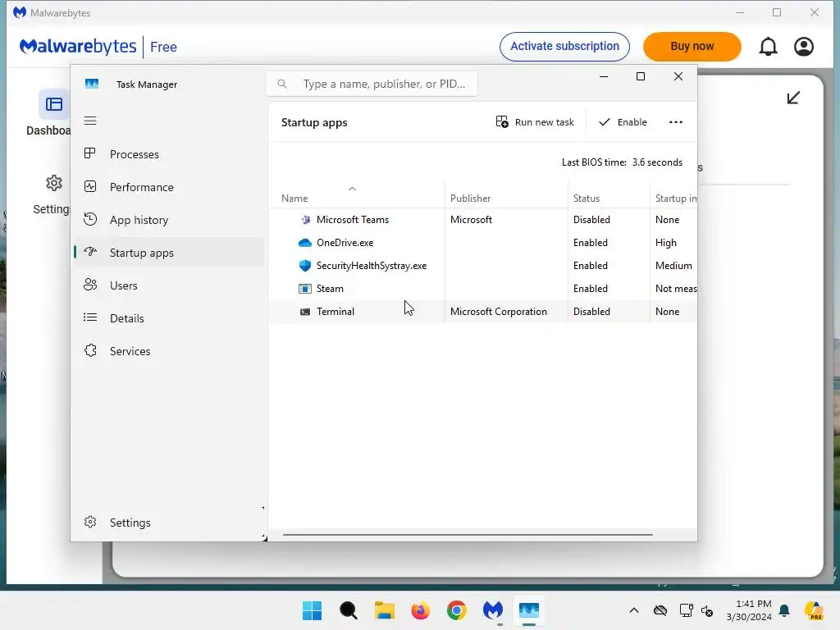
Task: Click the Medium impact for SecurityHealthSystray.exe
Action: [x=673, y=266]
